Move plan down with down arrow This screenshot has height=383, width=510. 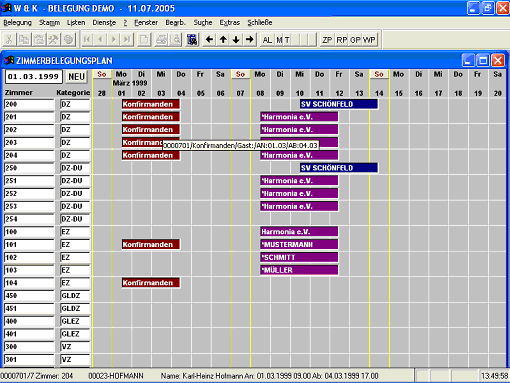[236, 40]
